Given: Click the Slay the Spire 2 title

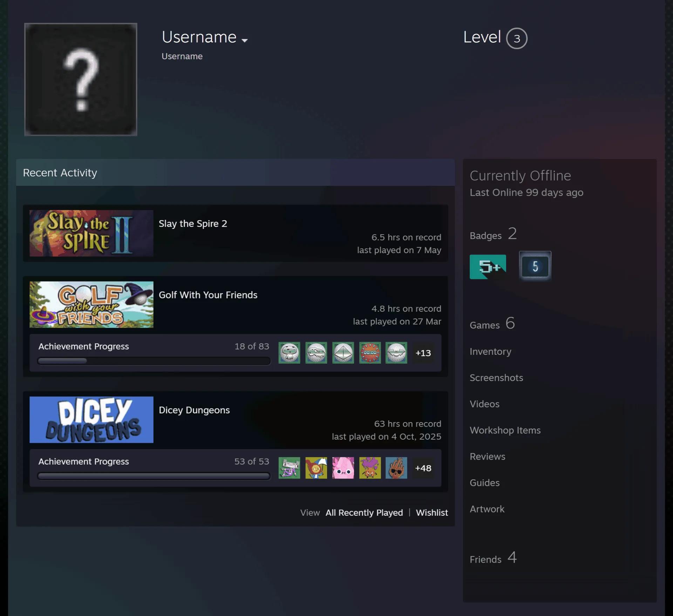Looking at the screenshot, I should coord(193,224).
